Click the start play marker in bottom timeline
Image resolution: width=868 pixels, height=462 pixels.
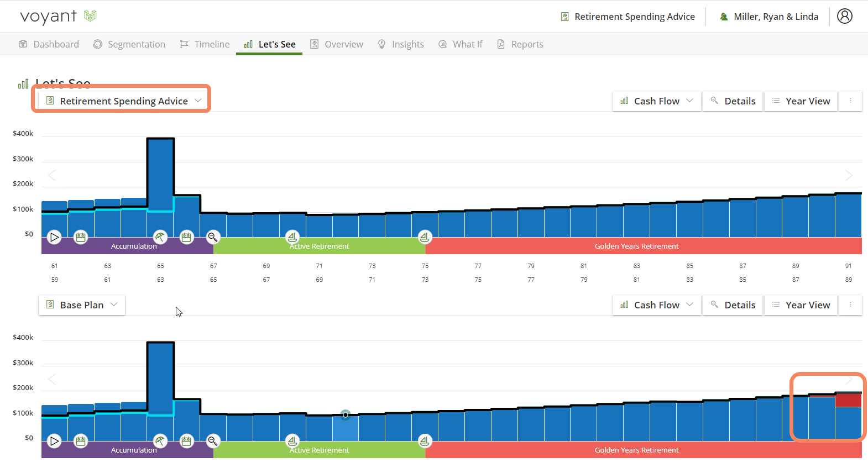54,441
